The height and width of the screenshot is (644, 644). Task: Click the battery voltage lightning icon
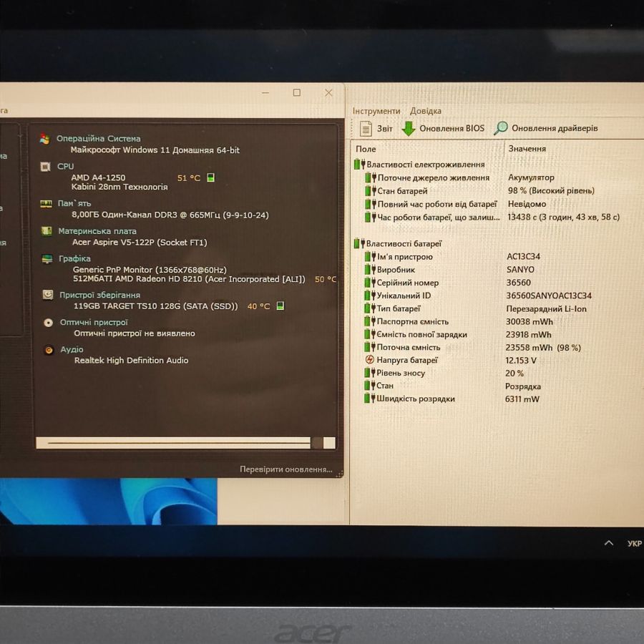(370, 360)
